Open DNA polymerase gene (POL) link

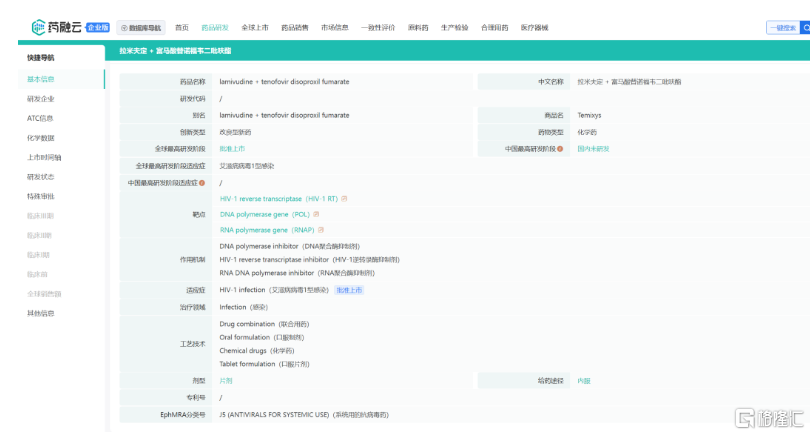[264, 214]
